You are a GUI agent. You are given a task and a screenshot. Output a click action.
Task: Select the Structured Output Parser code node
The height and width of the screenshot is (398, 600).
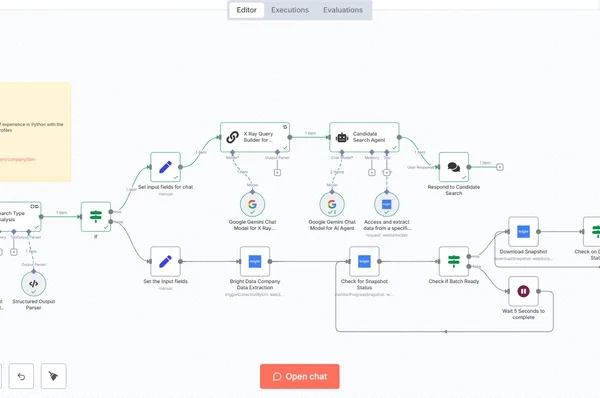34,284
